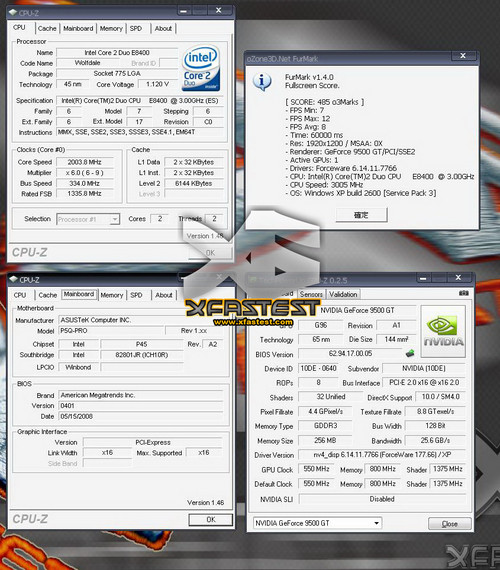Click the green BIOS save chip icon
Screen dimensions: 500x570
click(x=410, y=353)
